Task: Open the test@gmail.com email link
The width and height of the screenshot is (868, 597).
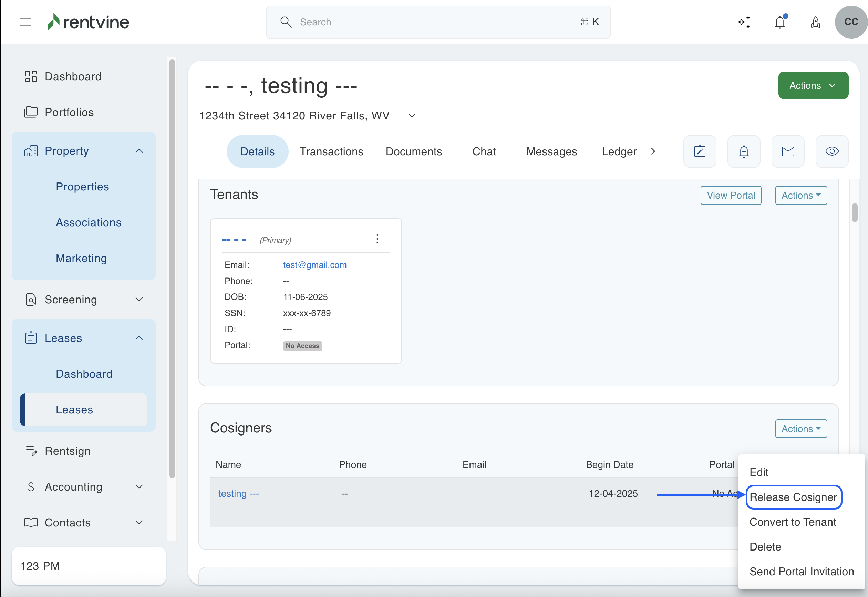Action: click(314, 265)
